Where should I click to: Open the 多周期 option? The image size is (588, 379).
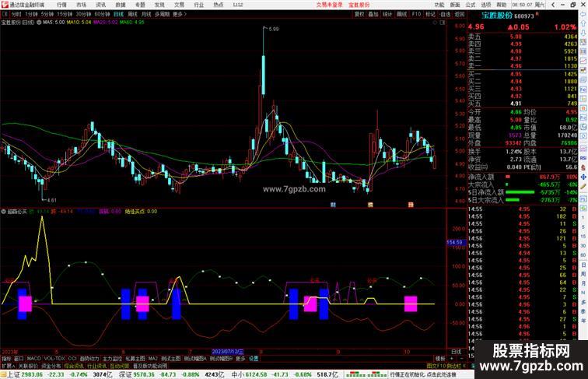click(x=162, y=14)
